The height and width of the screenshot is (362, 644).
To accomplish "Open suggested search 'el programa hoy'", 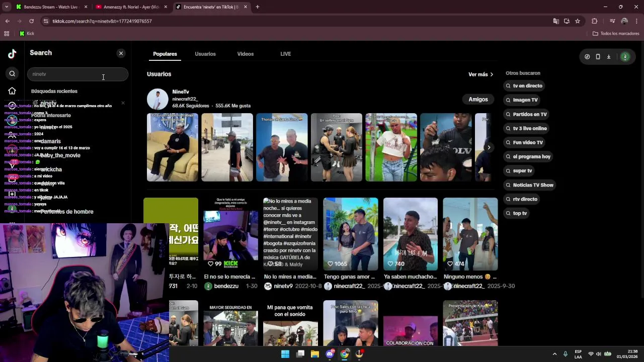I will pyautogui.click(x=528, y=156).
